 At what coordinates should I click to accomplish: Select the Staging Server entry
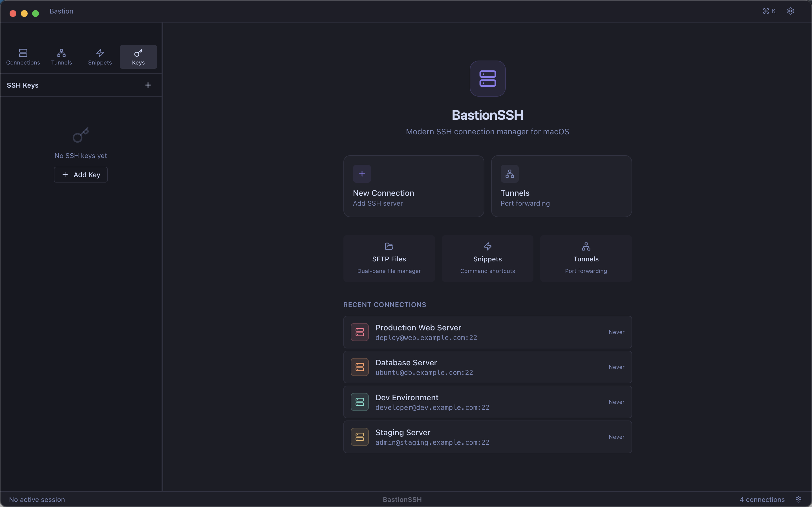pyautogui.click(x=487, y=437)
